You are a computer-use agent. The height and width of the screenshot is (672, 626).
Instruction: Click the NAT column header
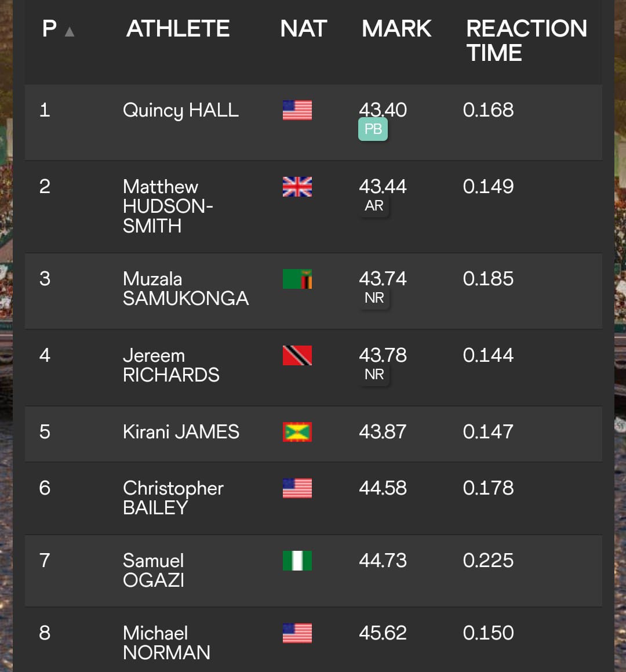304,29
